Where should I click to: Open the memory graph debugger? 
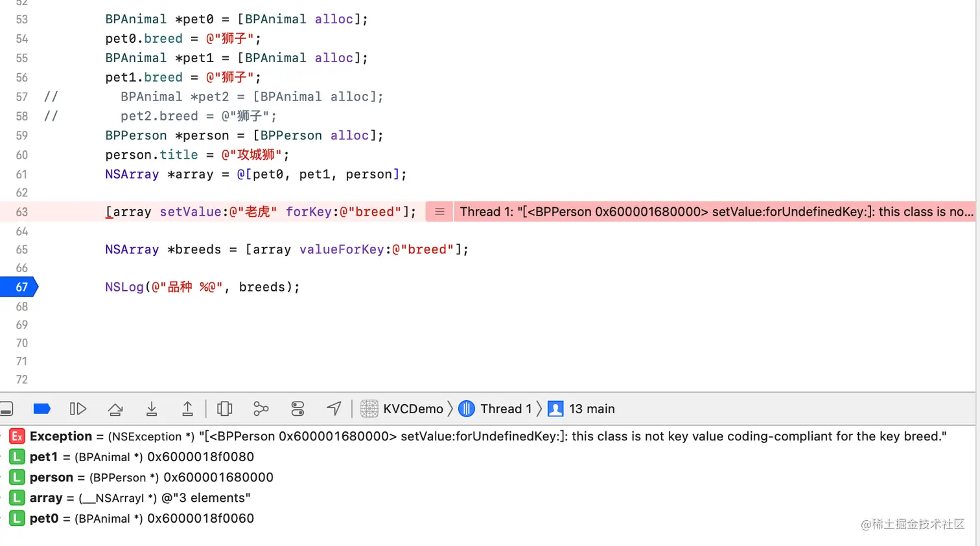coord(261,409)
